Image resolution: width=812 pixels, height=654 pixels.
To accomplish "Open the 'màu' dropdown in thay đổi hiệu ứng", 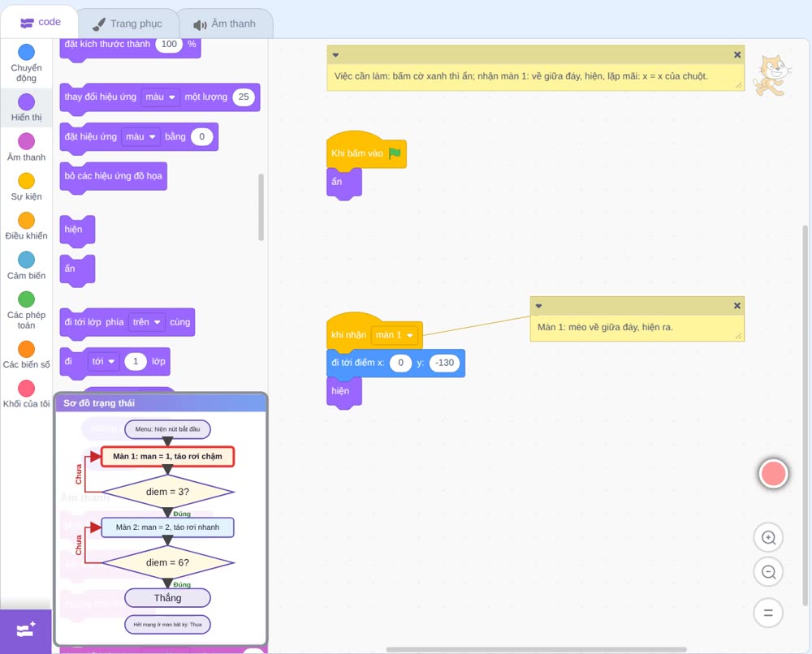I will pos(160,97).
